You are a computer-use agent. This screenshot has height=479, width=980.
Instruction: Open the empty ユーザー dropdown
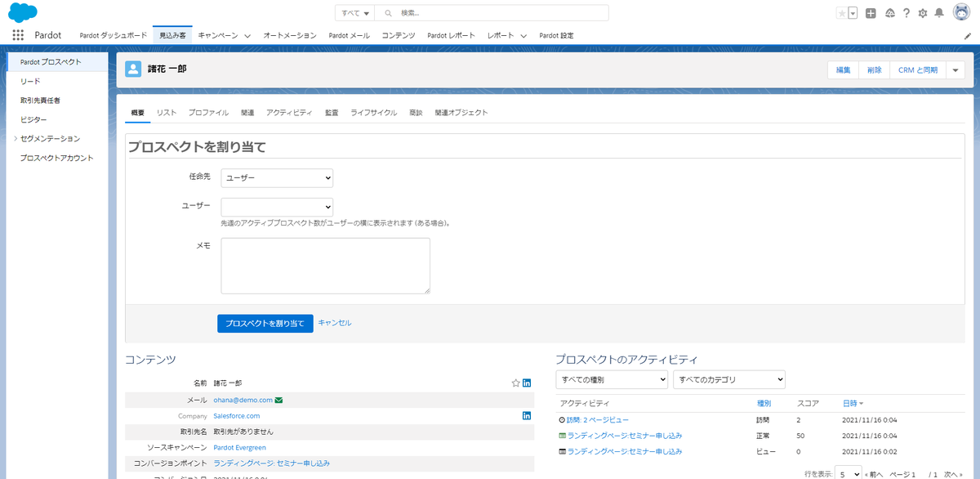tap(277, 207)
